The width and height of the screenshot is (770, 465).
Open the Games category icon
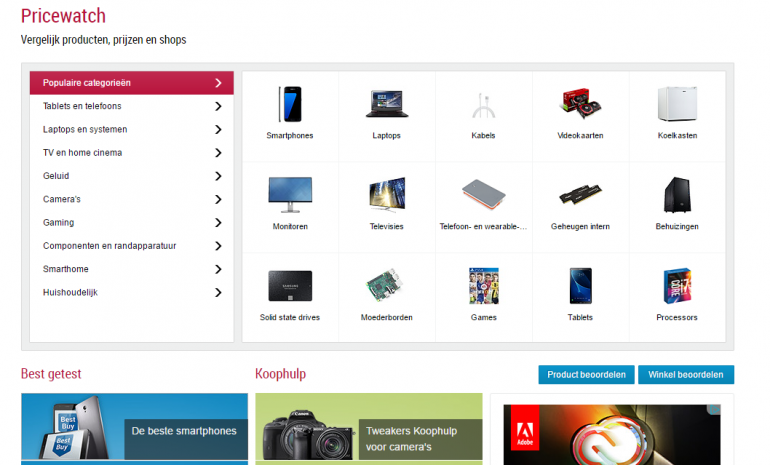tap(484, 286)
